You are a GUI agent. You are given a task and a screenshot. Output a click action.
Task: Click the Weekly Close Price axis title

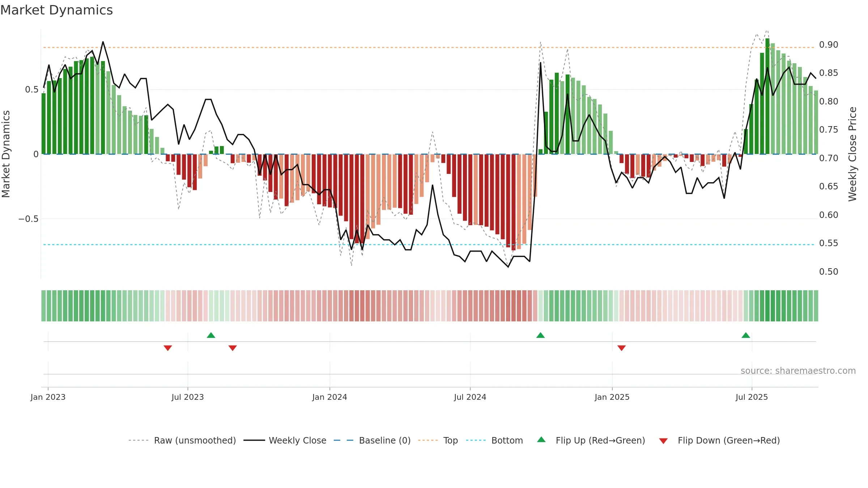pyautogui.click(x=852, y=154)
